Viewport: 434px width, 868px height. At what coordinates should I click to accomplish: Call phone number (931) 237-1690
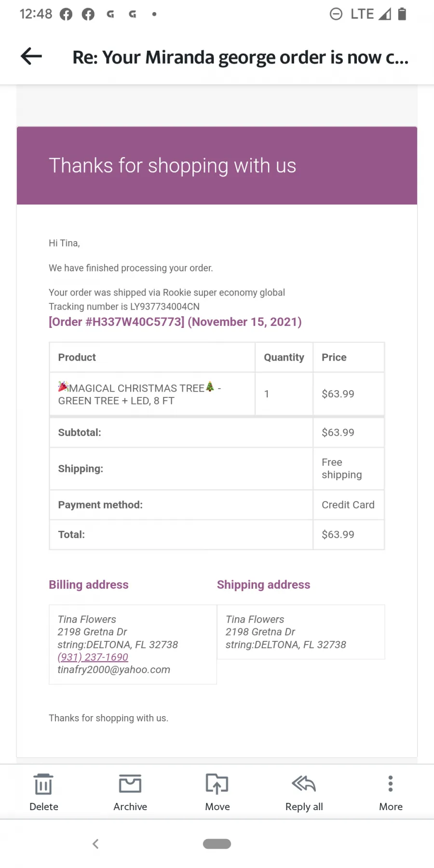pos(93,657)
